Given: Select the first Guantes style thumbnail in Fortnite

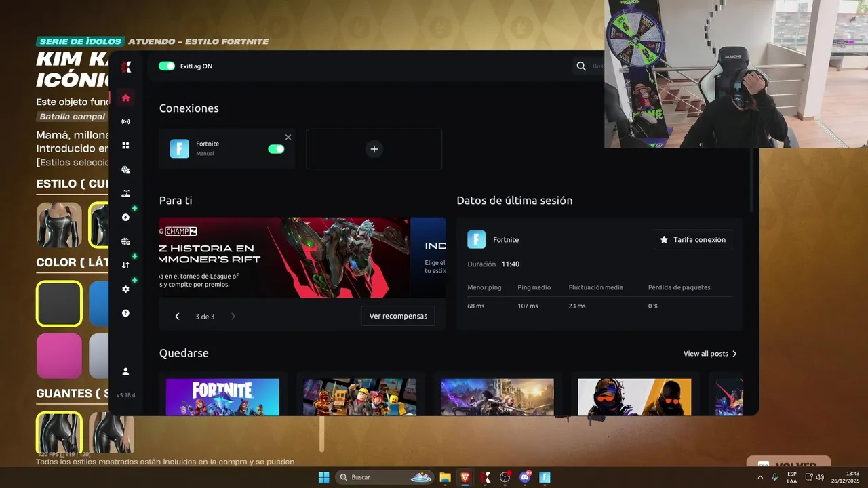Looking at the screenshot, I should pos(59,434).
